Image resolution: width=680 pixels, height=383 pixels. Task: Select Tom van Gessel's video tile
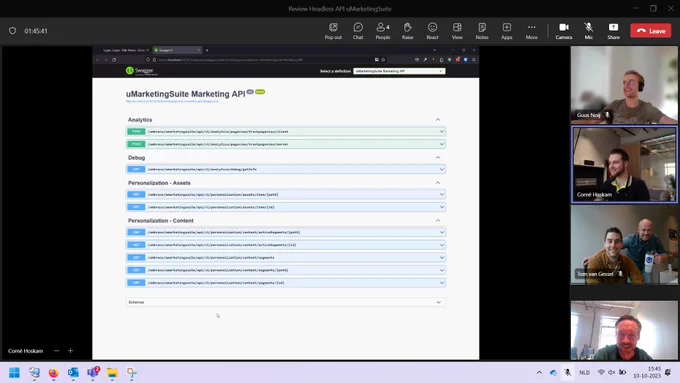coord(624,245)
